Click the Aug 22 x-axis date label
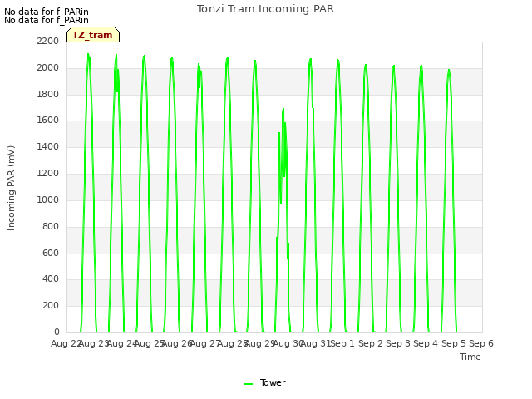Image resolution: width=532 pixels, height=399 pixels. pos(66,343)
